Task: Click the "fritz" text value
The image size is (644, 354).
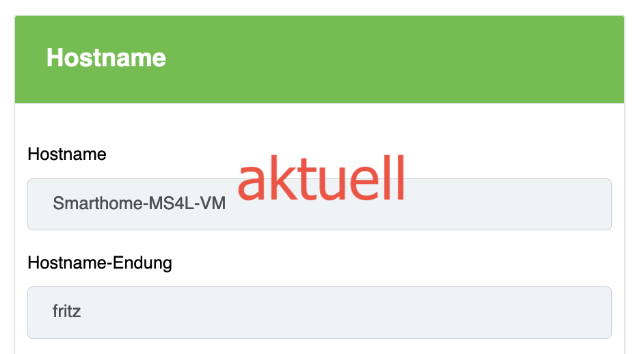Action: coord(67,312)
